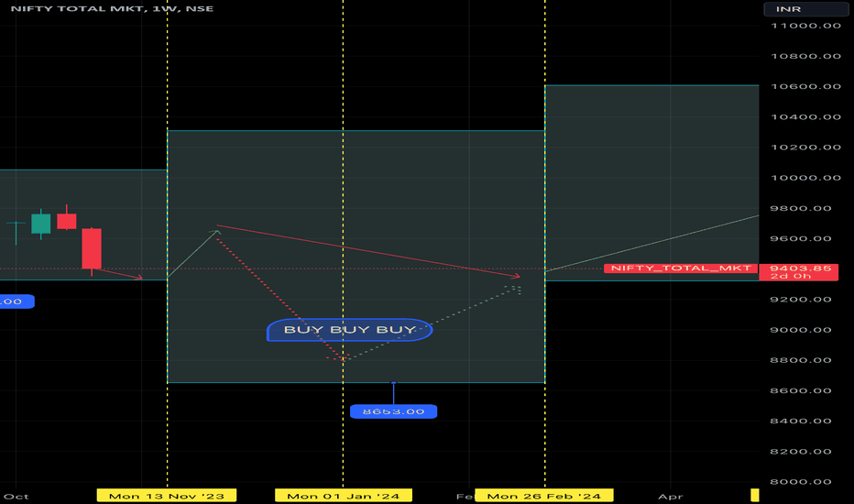Select the Mon 13 Nov '23 date label
The height and width of the screenshot is (504, 854).
pyautogui.click(x=167, y=496)
